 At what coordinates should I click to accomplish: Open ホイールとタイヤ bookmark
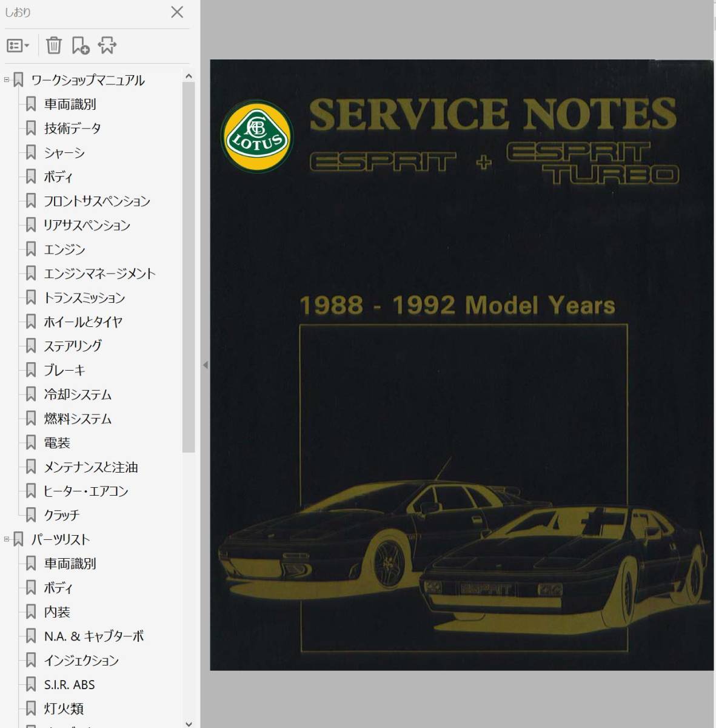[x=83, y=322]
